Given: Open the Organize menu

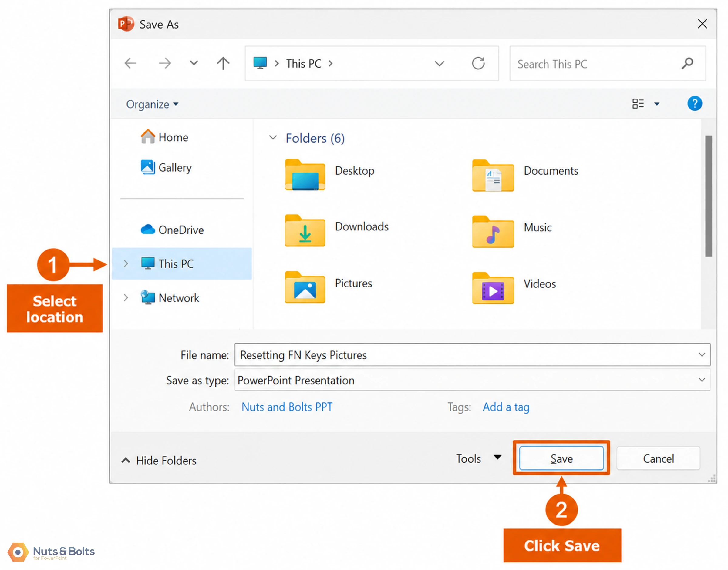Looking at the screenshot, I should 152,105.
